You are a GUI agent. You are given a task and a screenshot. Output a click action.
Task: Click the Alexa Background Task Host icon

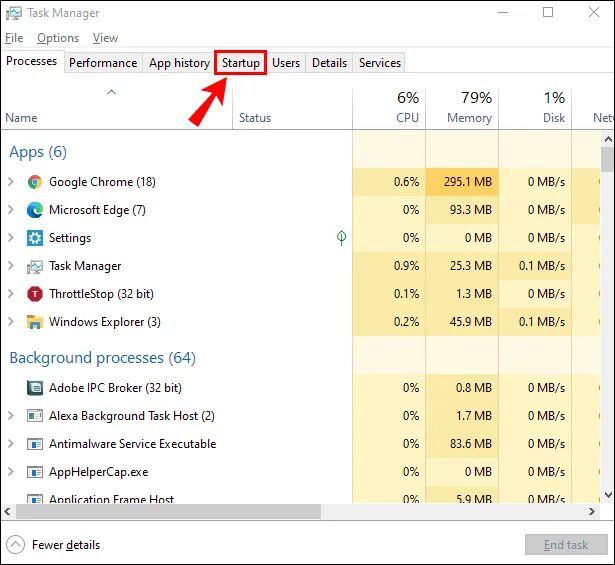pos(35,416)
